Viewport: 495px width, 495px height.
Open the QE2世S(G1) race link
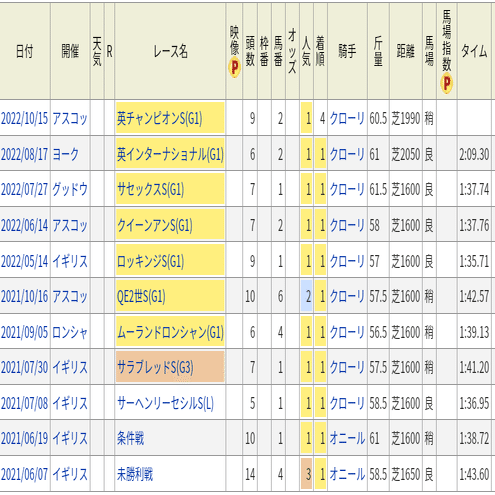click(x=141, y=296)
